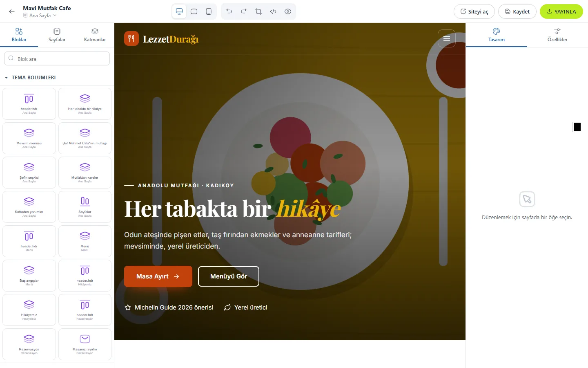Go back with the left arrow

coord(12,11)
